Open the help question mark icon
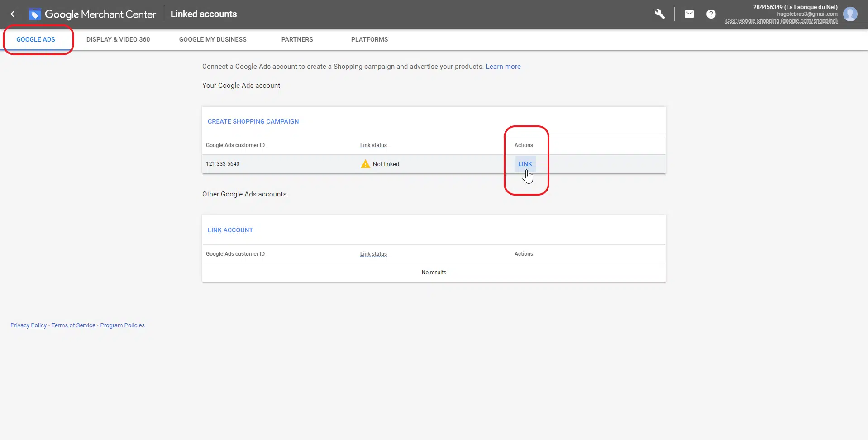Image resolution: width=868 pixels, height=440 pixels. [x=711, y=14]
